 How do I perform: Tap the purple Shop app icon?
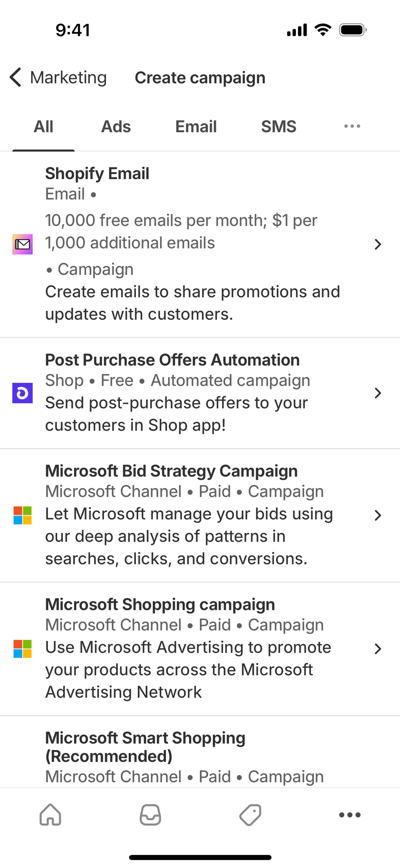click(22, 393)
